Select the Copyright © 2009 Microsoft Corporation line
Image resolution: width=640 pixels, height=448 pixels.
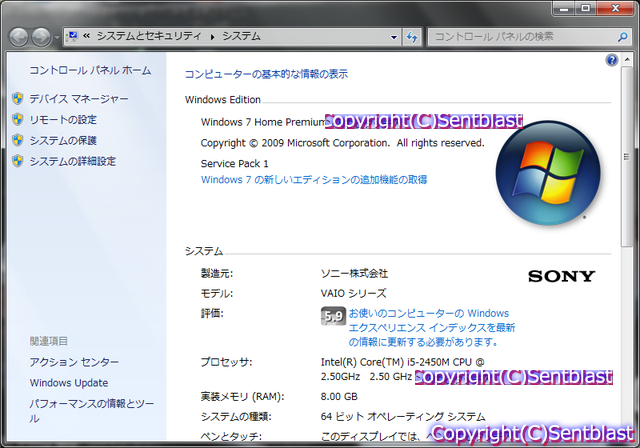[x=342, y=143]
